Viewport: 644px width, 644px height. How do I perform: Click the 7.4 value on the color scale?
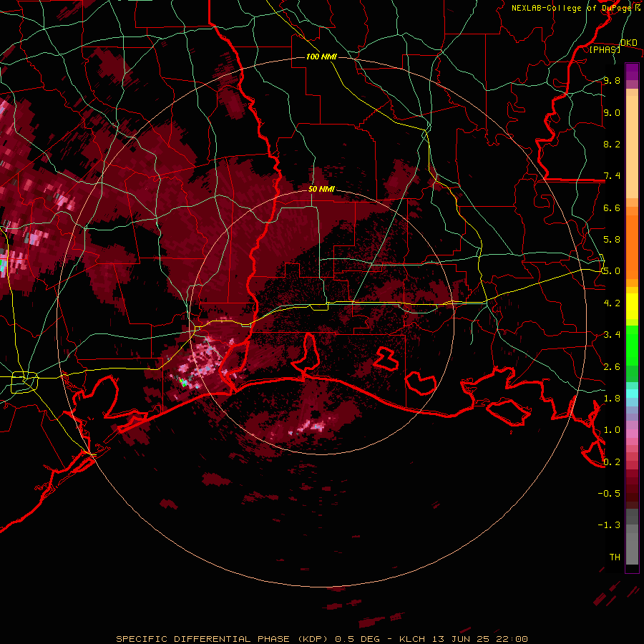(612, 176)
